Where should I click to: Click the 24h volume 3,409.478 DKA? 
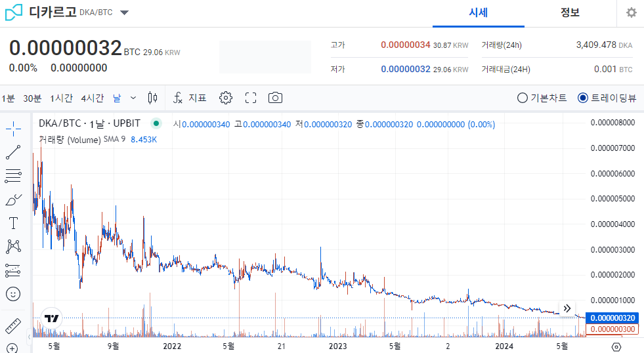point(604,45)
